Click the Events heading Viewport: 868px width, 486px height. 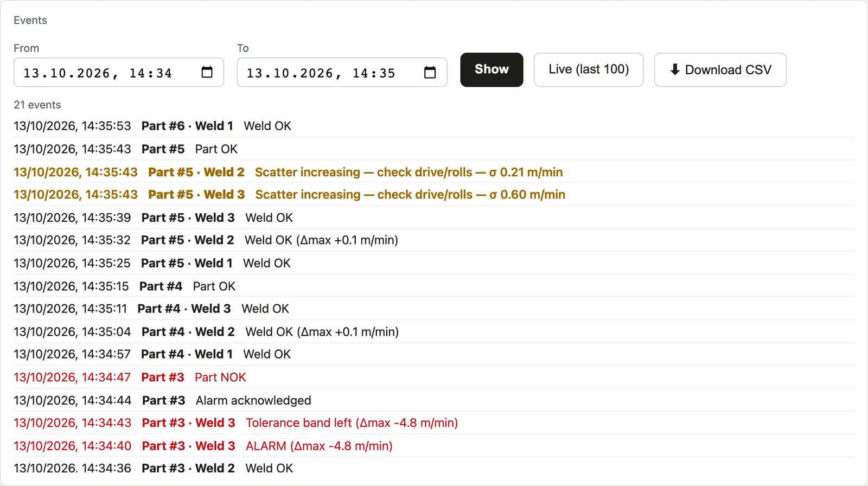pos(30,20)
